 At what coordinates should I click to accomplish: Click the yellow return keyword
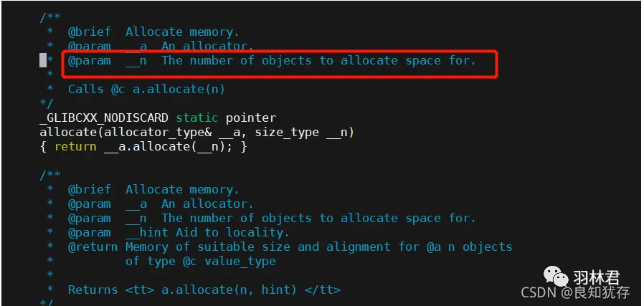(x=75, y=147)
